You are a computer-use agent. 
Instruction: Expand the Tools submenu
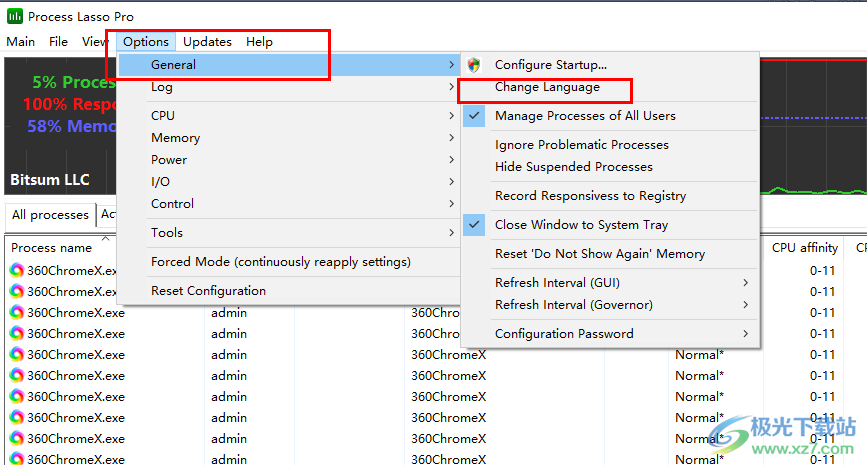[x=289, y=233]
